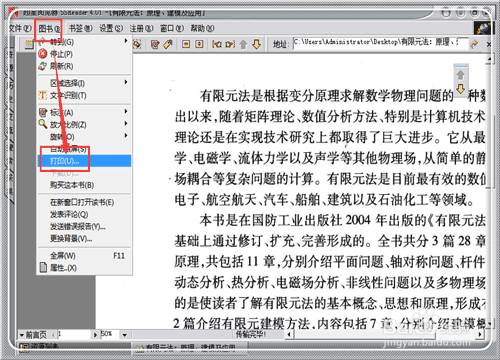The image size is (500, 360).
Task: Click the floating page-down arrow
Action: coord(460,89)
